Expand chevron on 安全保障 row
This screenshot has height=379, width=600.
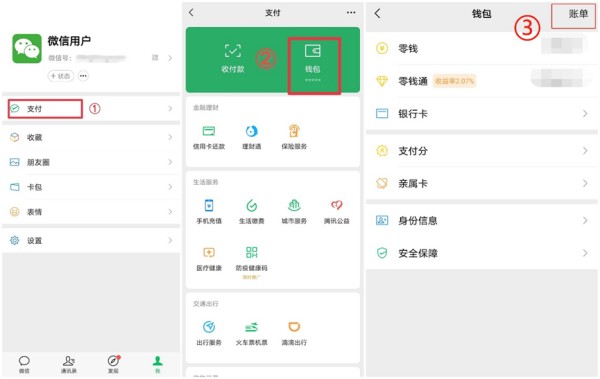[x=585, y=253]
